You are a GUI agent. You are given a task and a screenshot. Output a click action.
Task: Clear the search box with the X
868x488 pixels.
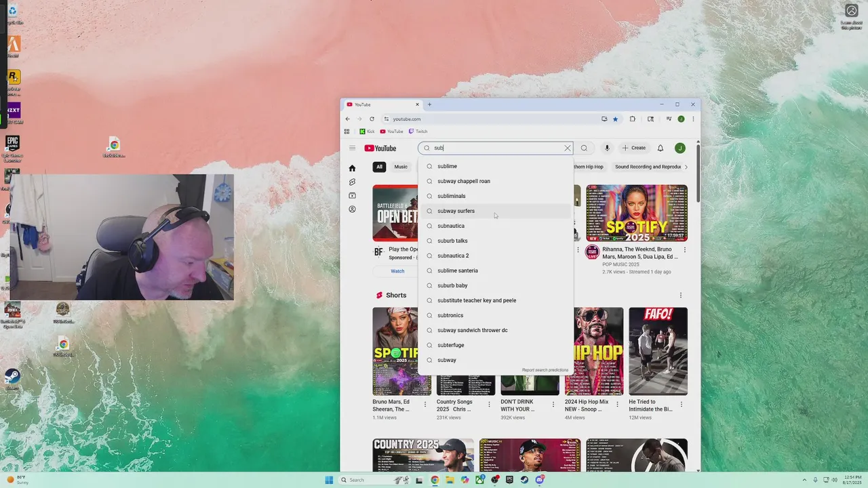(568, 148)
